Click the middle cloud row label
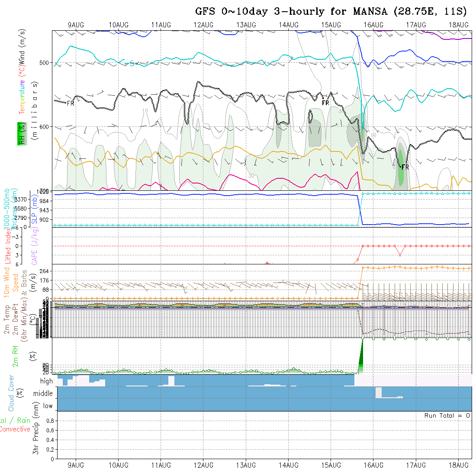The height and width of the screenshot is (476, 476). click(43, 393)
